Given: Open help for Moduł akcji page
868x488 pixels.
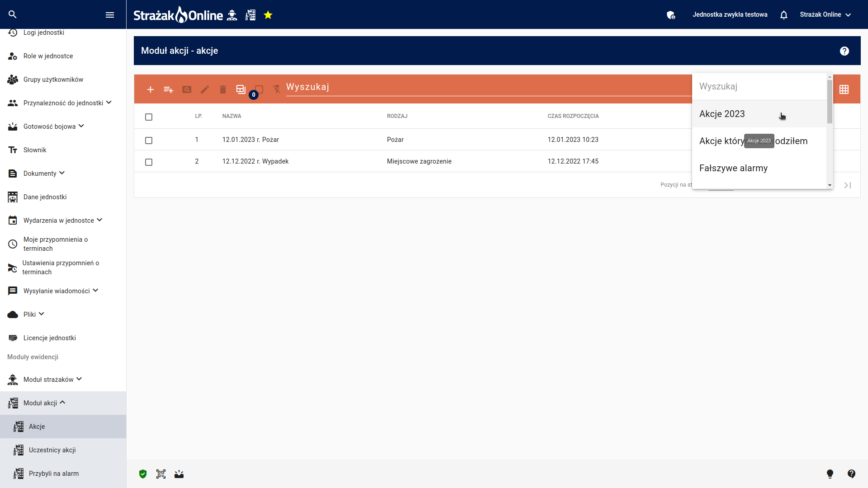Looking at the screenshot, I should [x=844, y=51].
